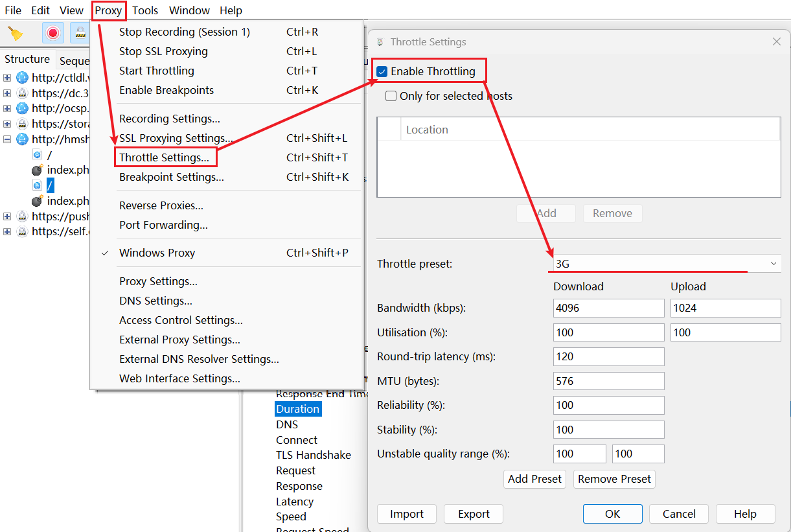Viewport: 791px width, 532px height.
Task: Click globe icon of http://ctldl host
Action: click(22, 78)
